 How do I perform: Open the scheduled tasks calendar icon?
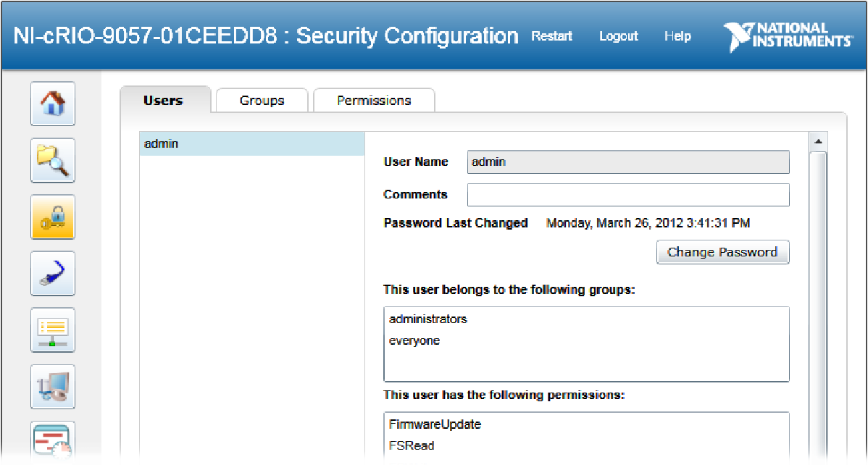coord(53,441)
